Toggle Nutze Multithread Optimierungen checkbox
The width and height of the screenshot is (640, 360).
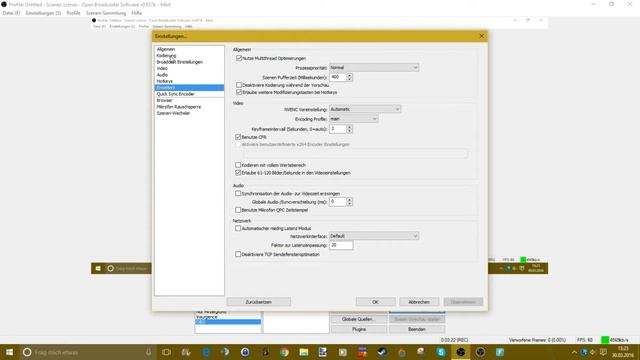click(x=239, y=58)
